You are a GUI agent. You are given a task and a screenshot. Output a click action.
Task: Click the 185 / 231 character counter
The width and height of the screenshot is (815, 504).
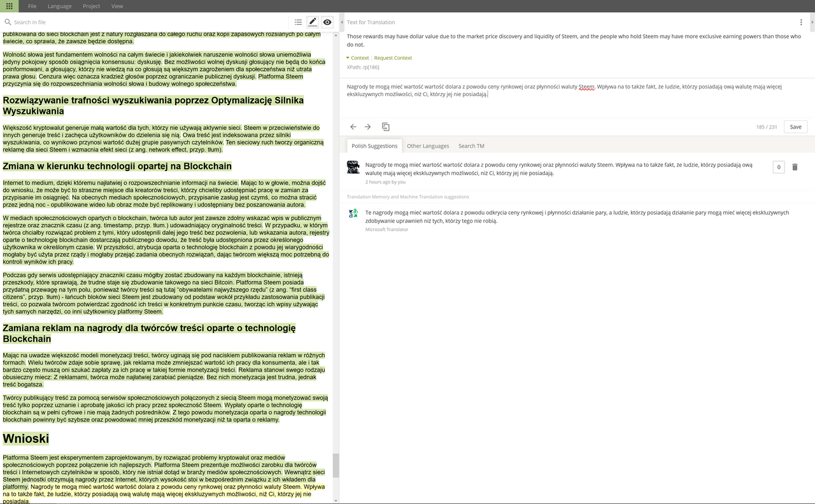(767, 127)
